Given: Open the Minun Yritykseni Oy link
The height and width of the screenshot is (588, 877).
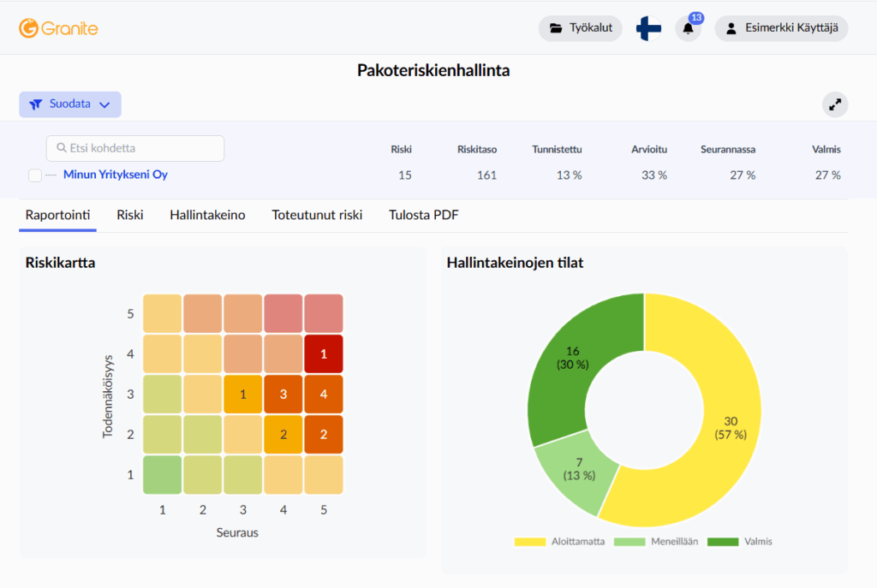Looking at the screenshot, I should point(116,175).
